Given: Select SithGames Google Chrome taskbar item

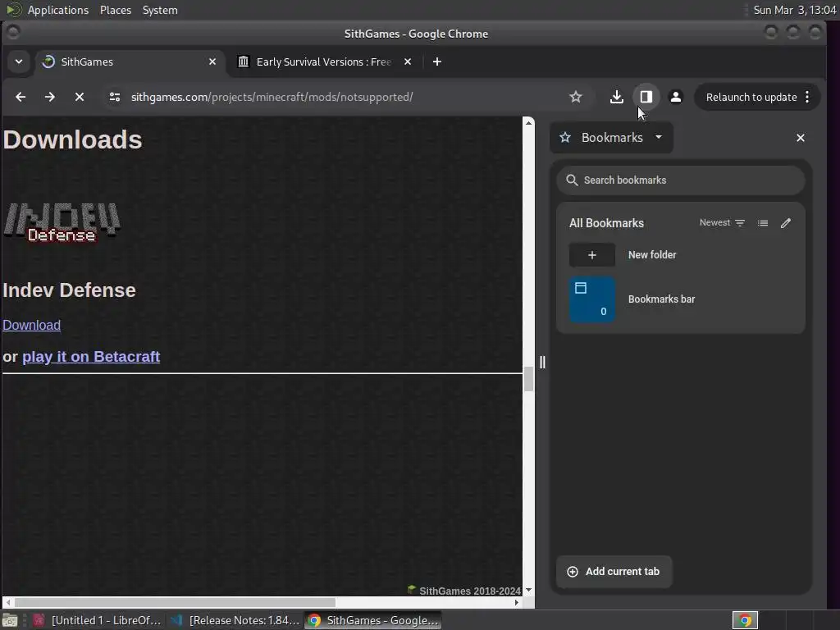Looking at the screenshot, I should coord(373,620).
